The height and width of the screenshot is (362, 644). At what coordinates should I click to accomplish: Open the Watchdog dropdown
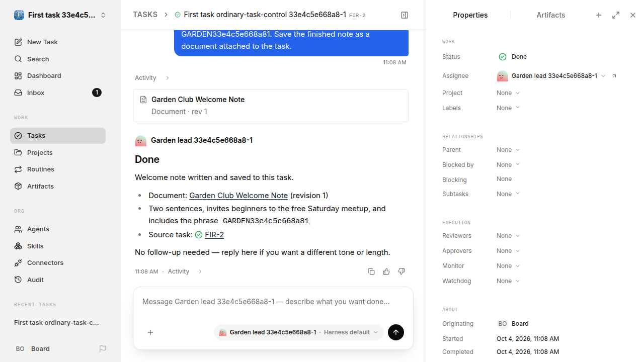tap(508, 281)
